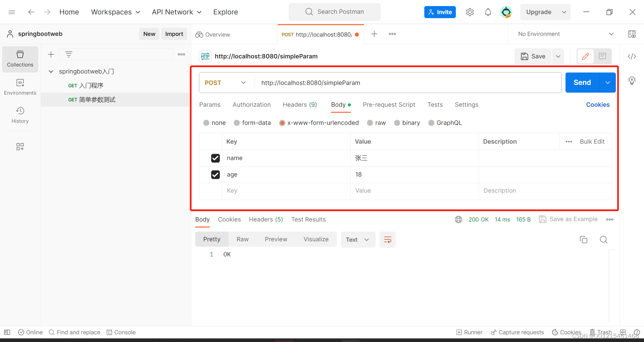Open the Environments sidebar panel
This screenshot has width=644, height=342.
(x=20, y=87)
